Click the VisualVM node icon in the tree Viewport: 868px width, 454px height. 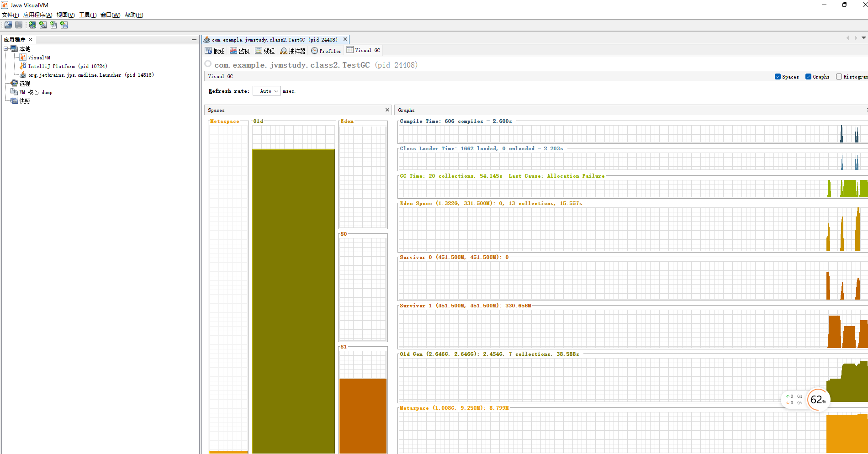[x=23, y=58]
